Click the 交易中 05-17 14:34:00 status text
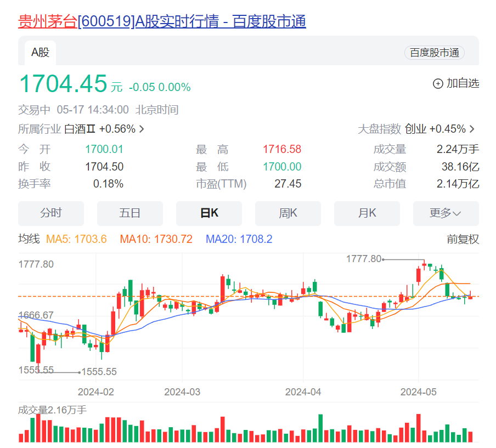496x448 pixels. (74, 110)
